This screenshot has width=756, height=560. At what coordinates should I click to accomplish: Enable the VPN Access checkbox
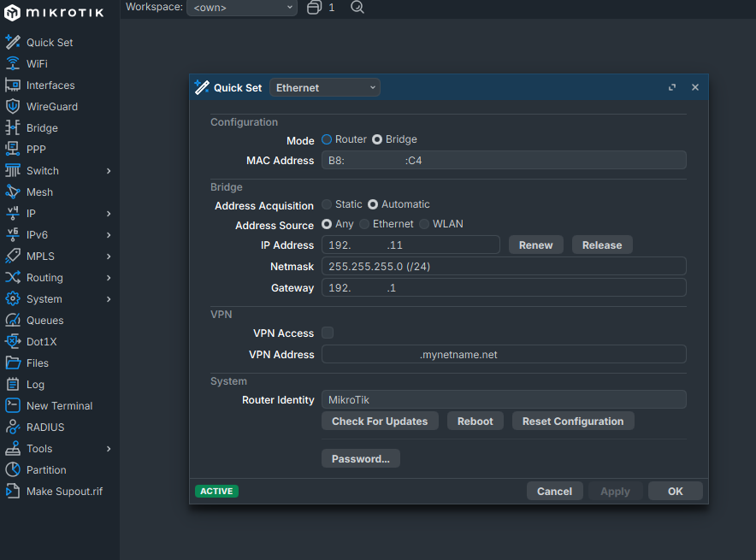coord(328,333)
